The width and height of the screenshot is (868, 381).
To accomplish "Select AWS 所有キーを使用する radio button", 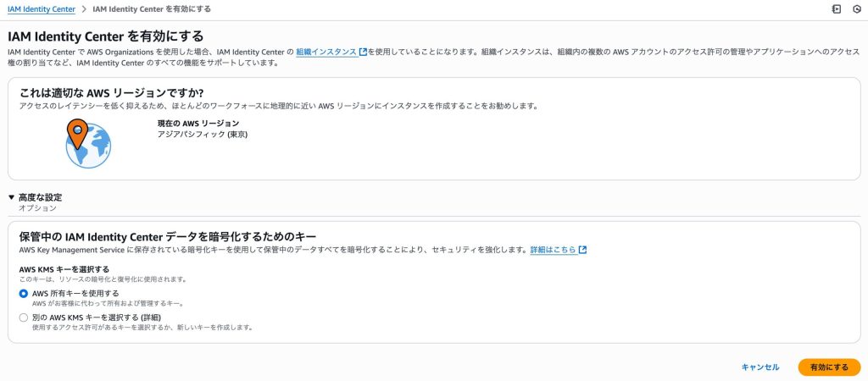I will pos(24,293).
